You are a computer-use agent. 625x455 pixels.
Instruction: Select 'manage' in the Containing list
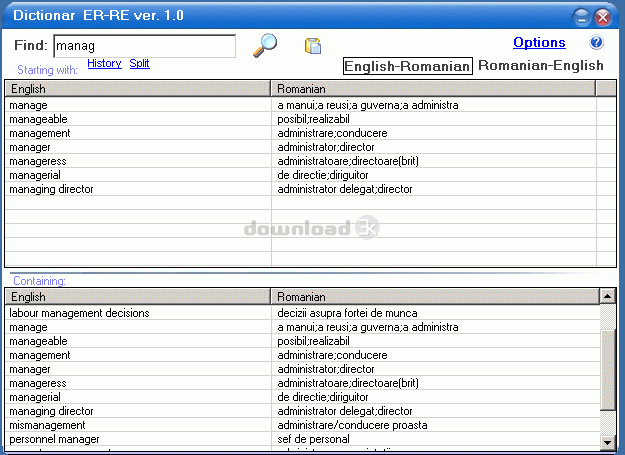coord(28,327)
